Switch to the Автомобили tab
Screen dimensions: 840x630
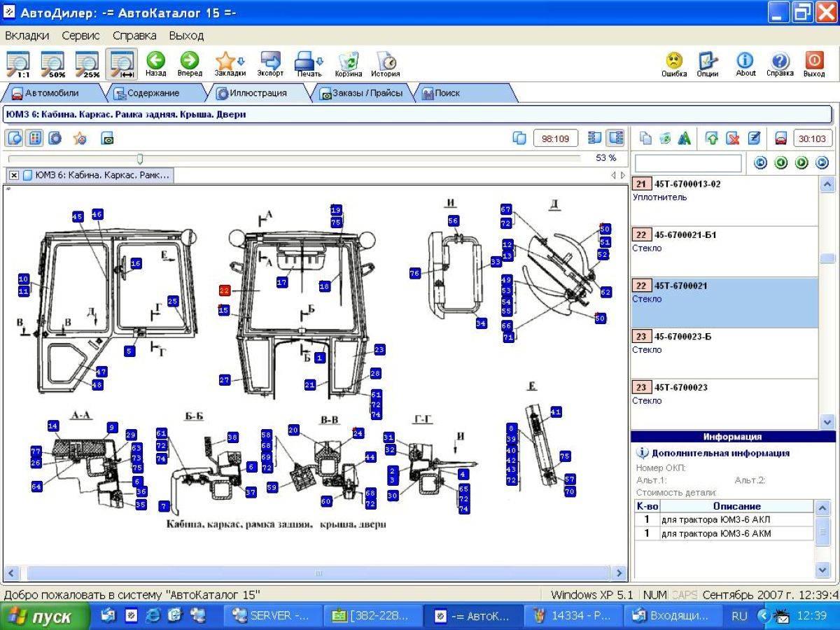pos(52,93)
